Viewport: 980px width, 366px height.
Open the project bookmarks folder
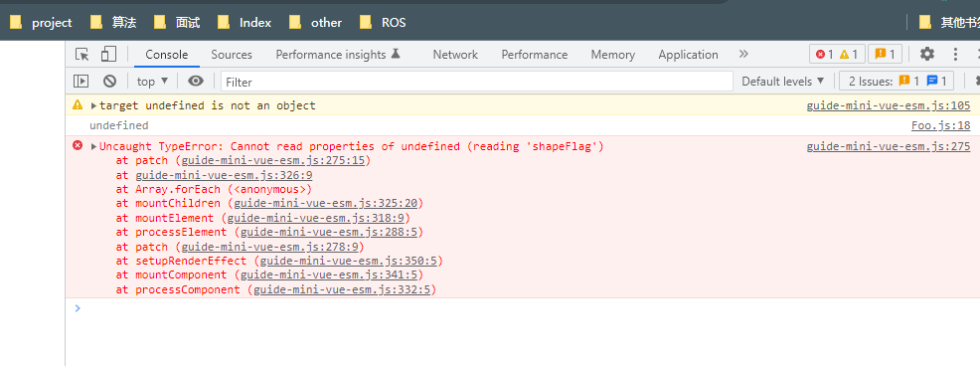tap(42, 23)
